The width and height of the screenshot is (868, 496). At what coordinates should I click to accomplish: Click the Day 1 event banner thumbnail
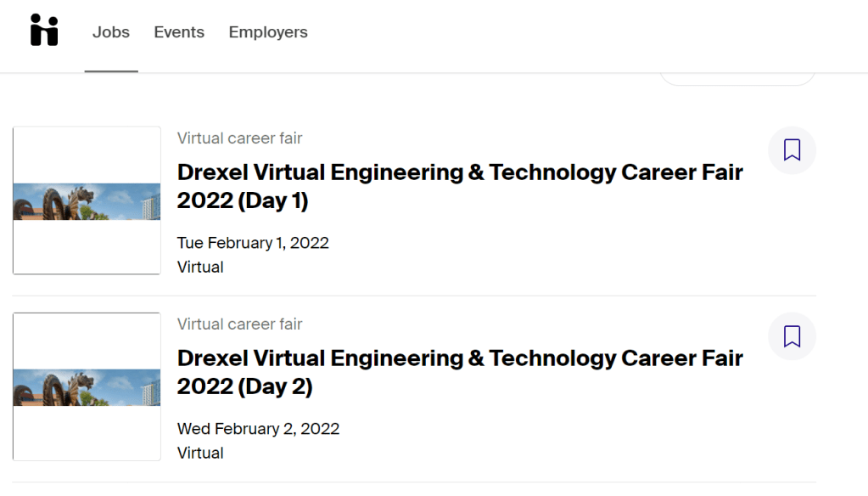(x=87, y=201)
